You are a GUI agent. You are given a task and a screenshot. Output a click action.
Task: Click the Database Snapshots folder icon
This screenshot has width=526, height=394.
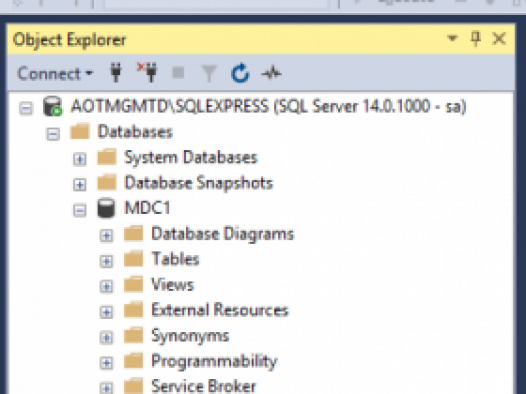pos(107,182)
